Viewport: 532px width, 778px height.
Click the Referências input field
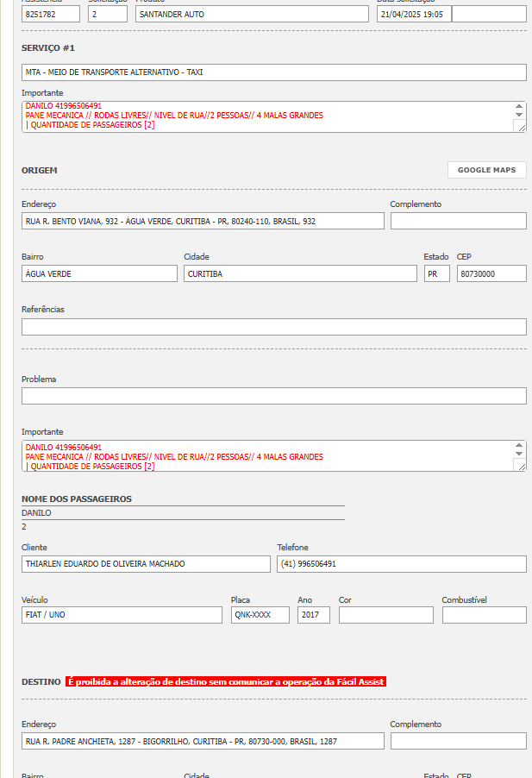(x=273, y=327)
